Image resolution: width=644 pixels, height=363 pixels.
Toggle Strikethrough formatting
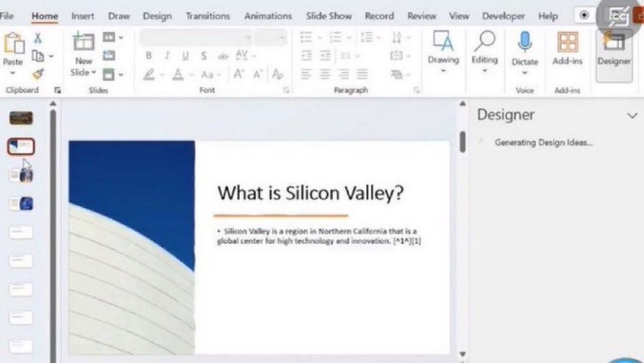(x=222, y=56)
